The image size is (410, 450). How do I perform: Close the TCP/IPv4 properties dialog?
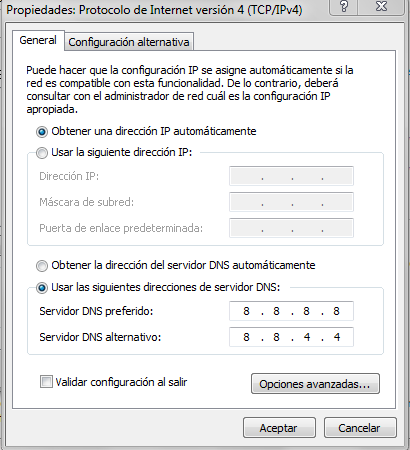coord(381,7)
